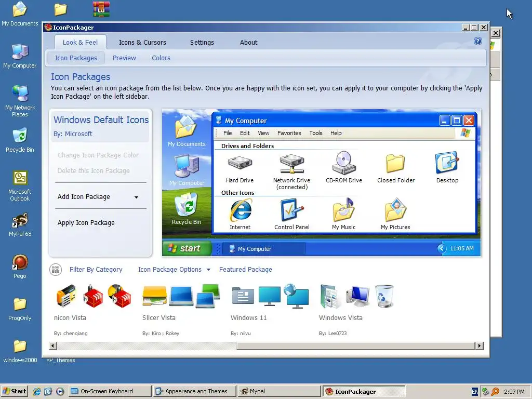
Task: Click the Windows Start button
Action: coord(14,391)
